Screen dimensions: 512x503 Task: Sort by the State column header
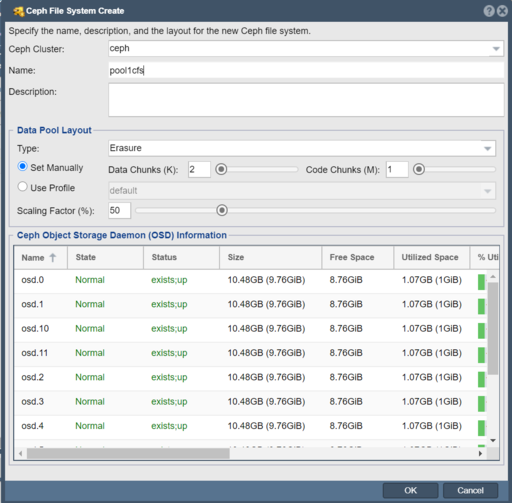point(105,257)
